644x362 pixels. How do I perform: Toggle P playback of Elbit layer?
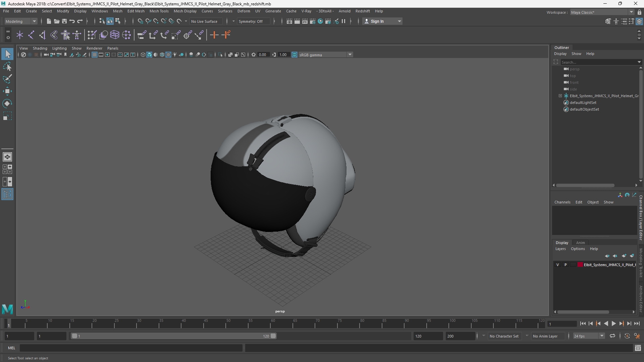pyautogui.click(x=566, y=265)
